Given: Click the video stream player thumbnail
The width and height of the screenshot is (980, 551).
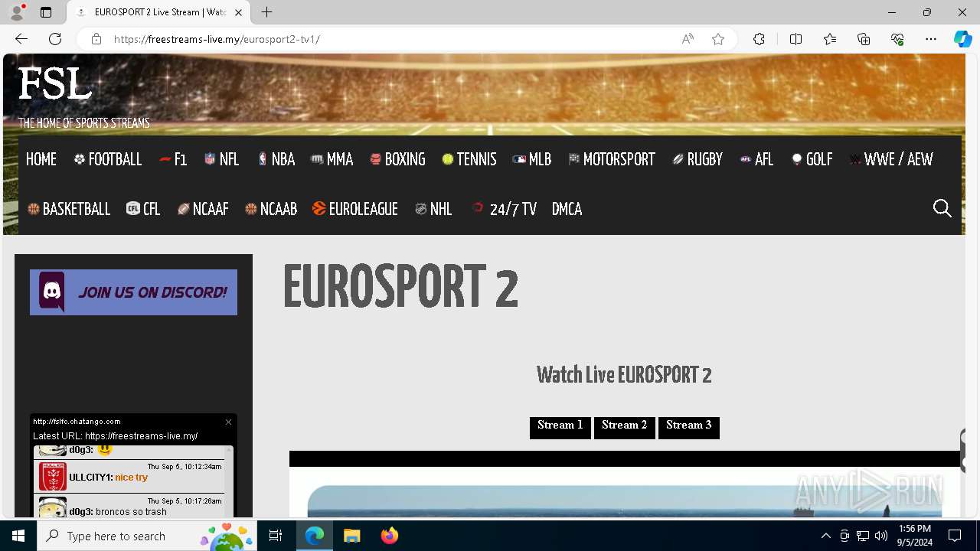Looking at the screenshot, I should tap(625, 502).
